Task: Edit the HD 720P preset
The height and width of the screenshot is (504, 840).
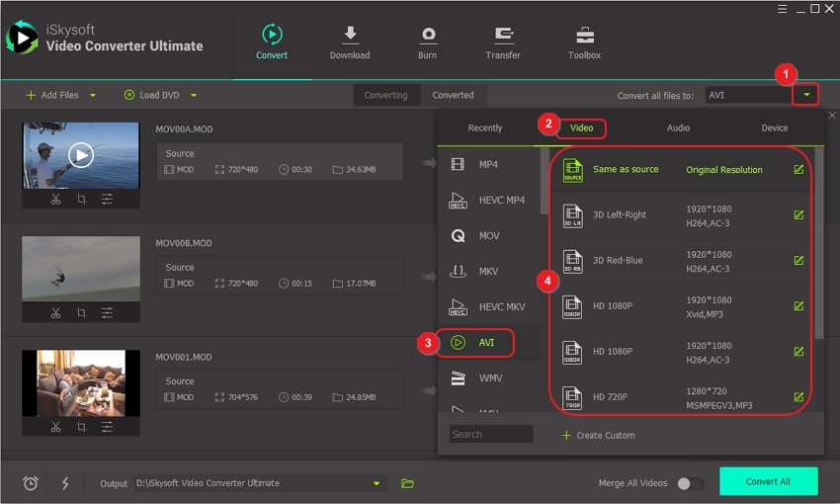Action: (798, 397)
